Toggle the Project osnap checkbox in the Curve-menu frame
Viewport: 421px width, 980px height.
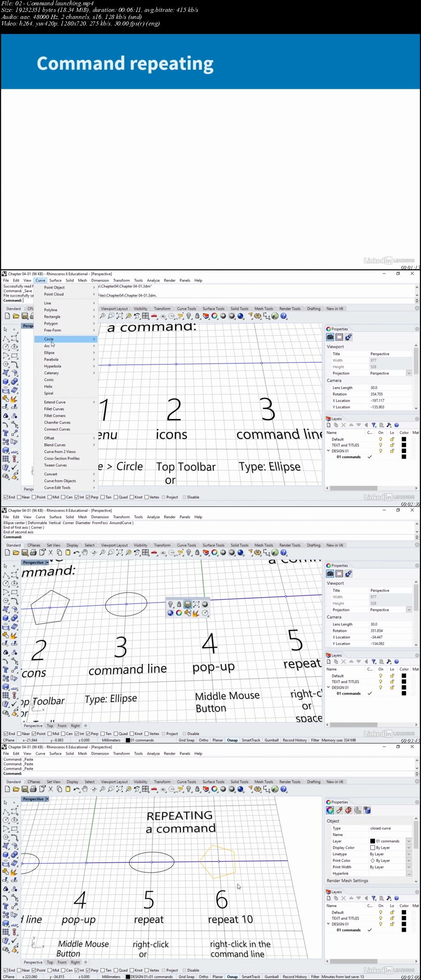click(163, 497)
